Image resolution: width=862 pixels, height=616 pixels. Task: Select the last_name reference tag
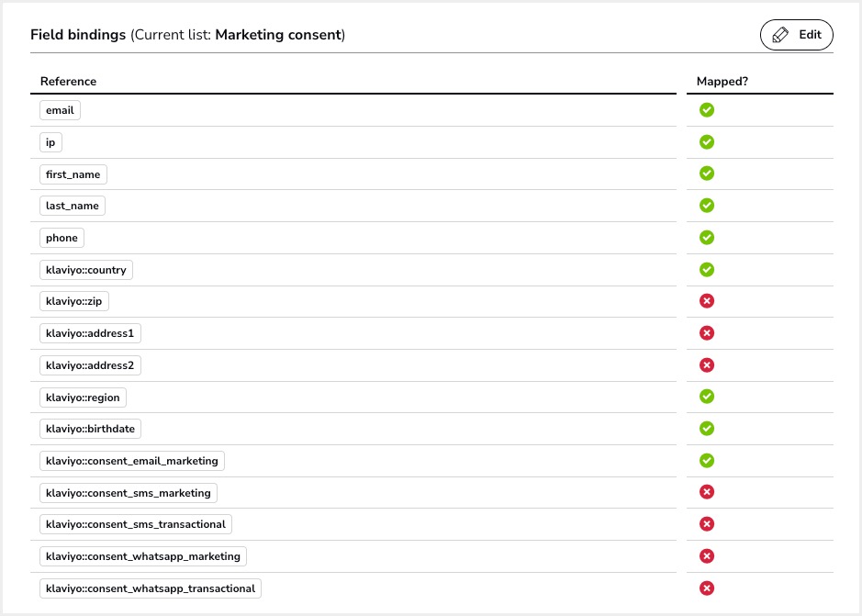tap(73, 206)
